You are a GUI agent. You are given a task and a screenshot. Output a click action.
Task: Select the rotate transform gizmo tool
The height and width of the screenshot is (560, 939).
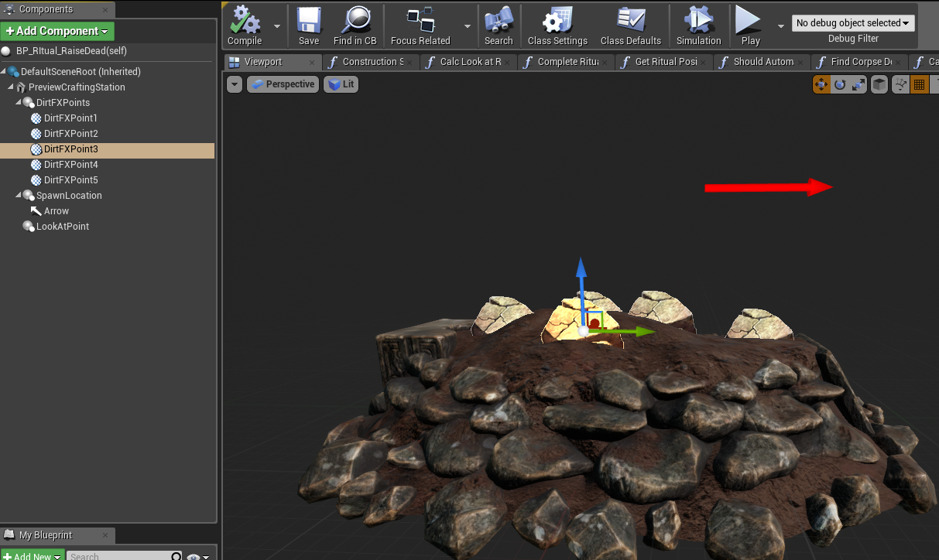coord(840,84)
